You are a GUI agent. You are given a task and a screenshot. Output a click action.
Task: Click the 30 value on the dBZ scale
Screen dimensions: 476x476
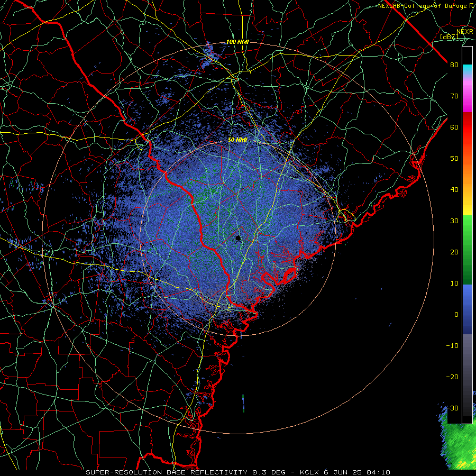pos(454,221)
